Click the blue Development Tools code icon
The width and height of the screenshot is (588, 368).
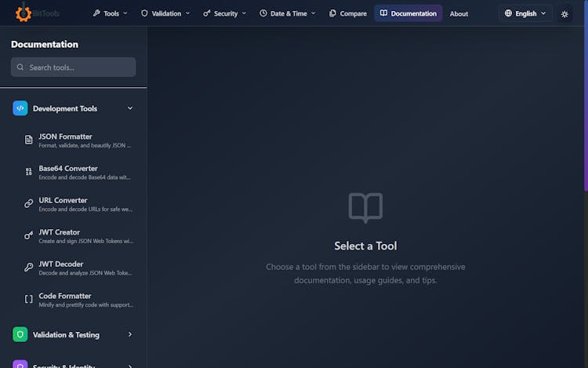[20, 108]
